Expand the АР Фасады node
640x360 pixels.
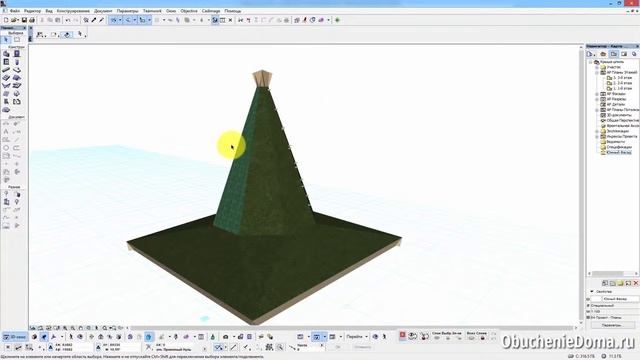click(x=597, y=94)
